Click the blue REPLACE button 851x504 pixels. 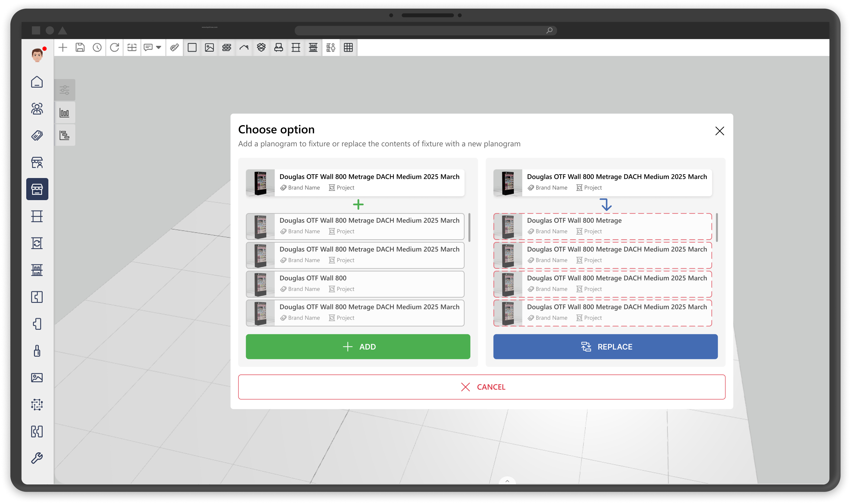point(605,347)
